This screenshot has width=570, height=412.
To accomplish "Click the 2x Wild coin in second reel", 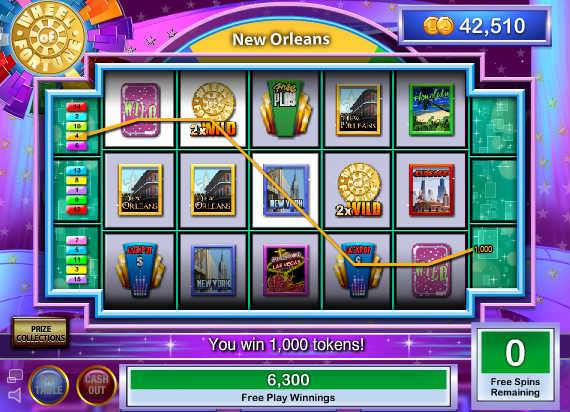I will 213,109.
